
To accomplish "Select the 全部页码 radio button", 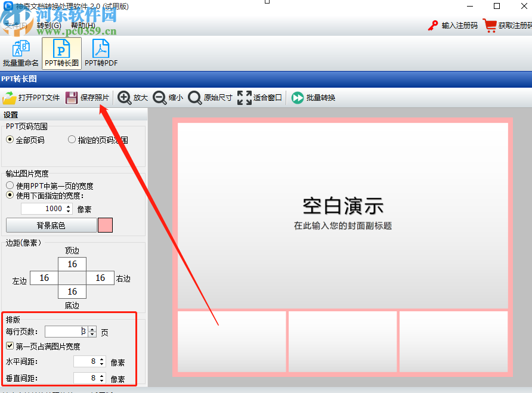I will click(x=10, y=140).
